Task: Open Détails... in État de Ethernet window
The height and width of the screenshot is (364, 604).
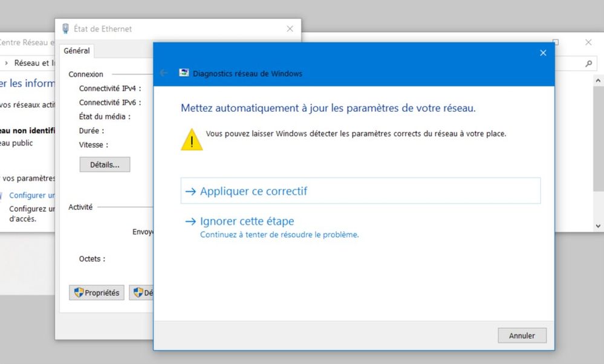Action: click(x=105, y=164)
